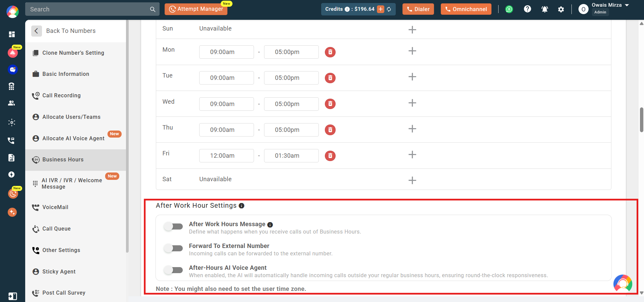
Task: Open Wednesday start time selector
Action: (226, 104)
